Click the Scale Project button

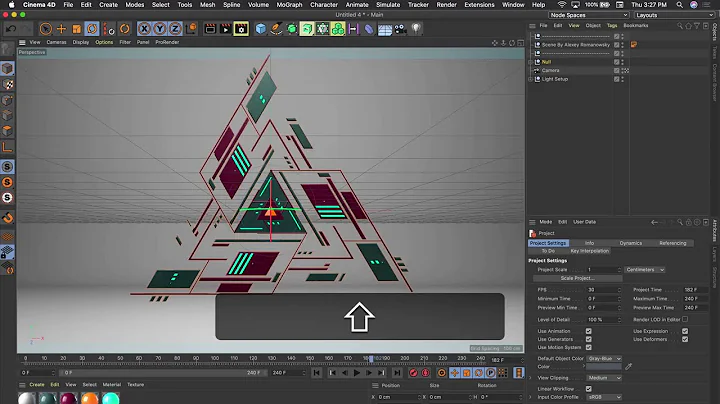[578, 278]
